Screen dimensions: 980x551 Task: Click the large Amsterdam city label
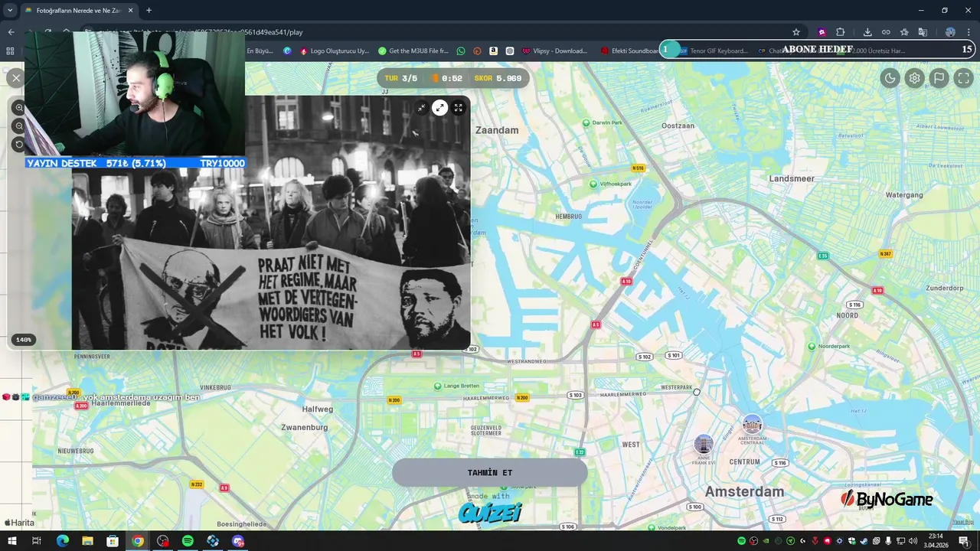pos(744,491)
